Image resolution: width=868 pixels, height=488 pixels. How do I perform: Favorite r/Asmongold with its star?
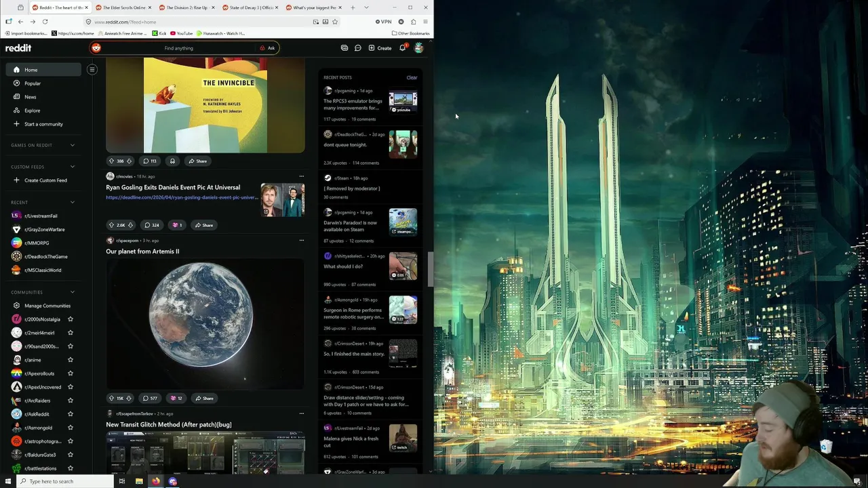pos(70,428)
